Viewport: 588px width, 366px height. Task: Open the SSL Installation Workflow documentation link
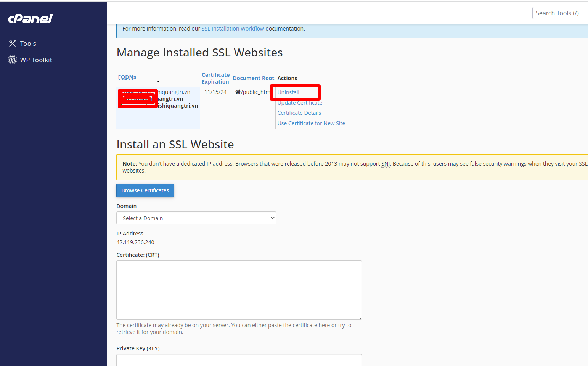(x=233, y=29)
